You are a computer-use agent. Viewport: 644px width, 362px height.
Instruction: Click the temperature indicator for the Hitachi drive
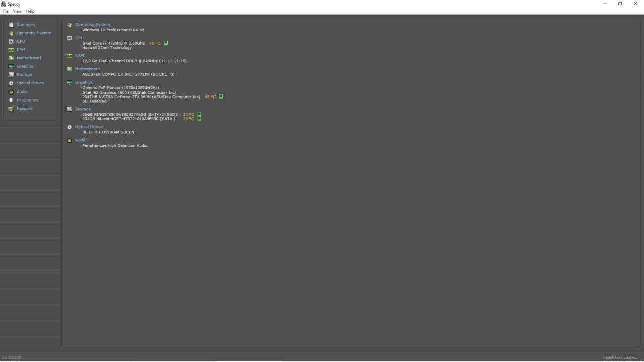pyautogui.click(x=199, y=119)
